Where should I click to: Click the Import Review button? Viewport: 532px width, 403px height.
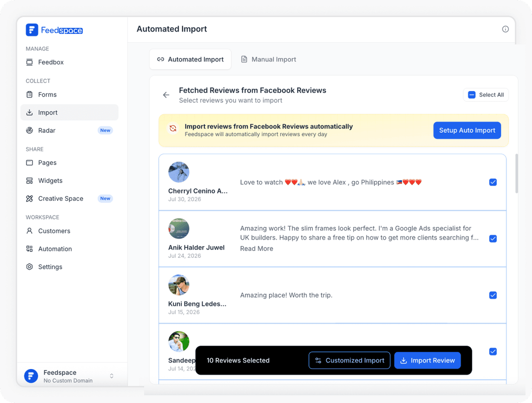(427, 360)
